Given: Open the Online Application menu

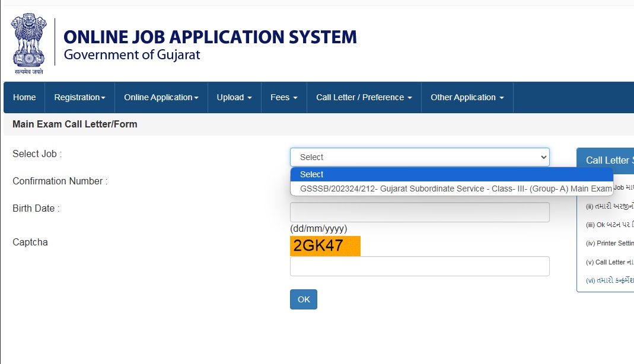Looking at the screenshot, I should (x=161, y=97).
